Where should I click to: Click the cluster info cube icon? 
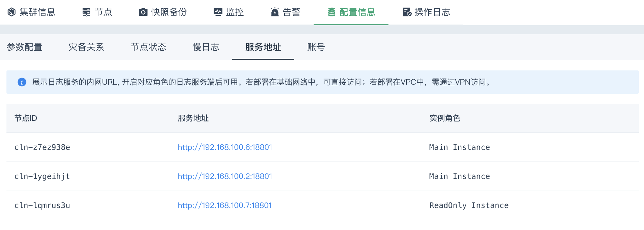pos(12,12)
